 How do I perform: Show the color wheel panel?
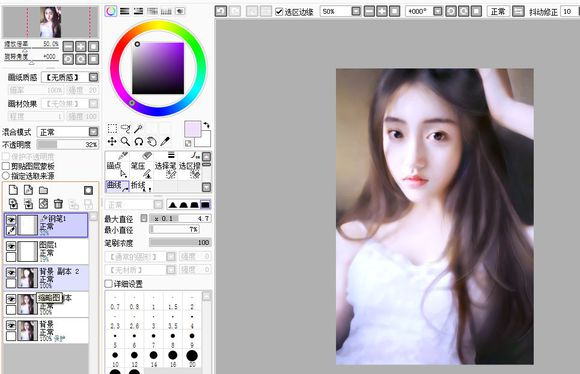click(111, 11)
